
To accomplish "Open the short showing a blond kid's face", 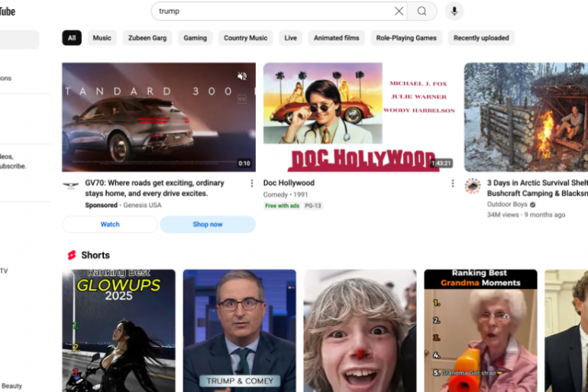I will coord(360,331).
